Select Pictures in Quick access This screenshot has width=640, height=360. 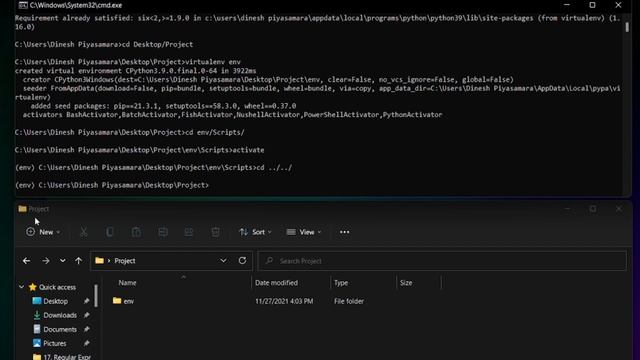tap(55, 343)
